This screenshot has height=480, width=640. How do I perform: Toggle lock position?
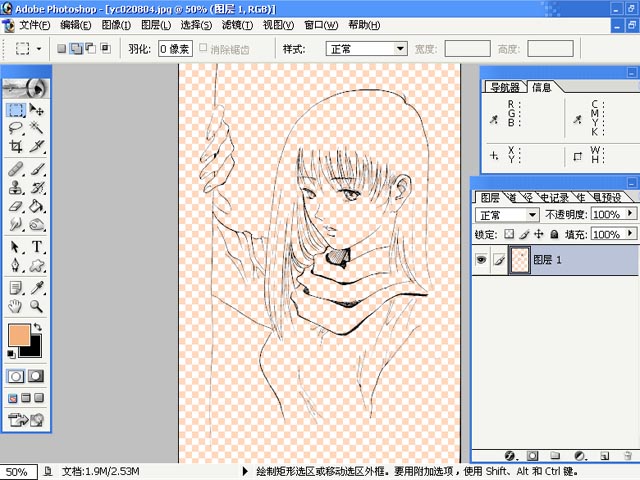click(539, 234)
